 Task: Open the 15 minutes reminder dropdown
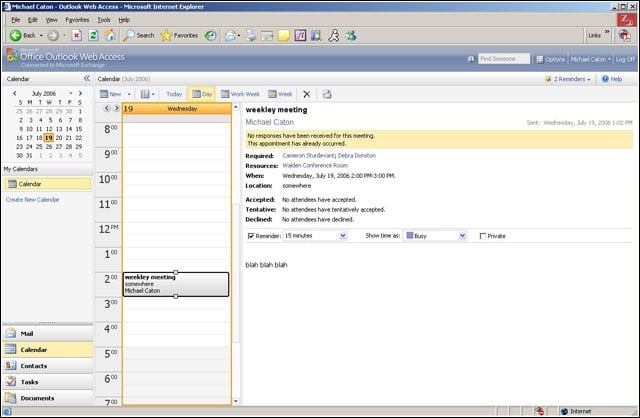pos(343,236)
